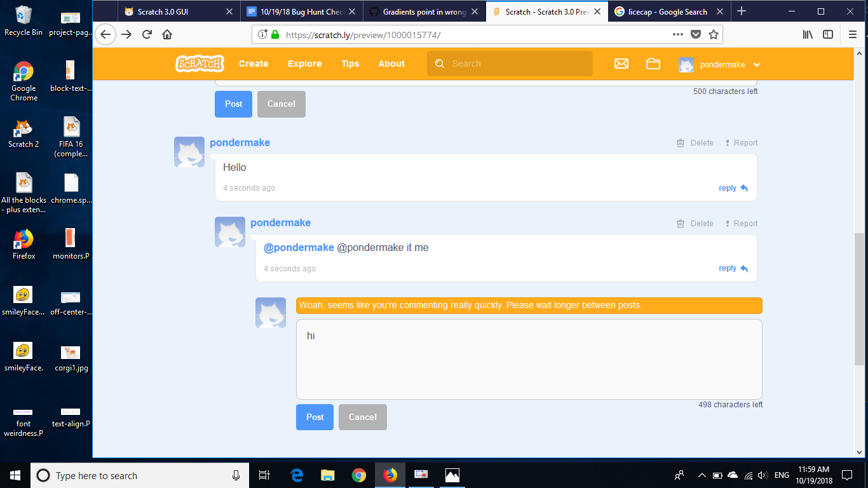The height and width of the screenshot is (488, 868).
Task: Delete the 'it me' comment
Action: point(695,224)
